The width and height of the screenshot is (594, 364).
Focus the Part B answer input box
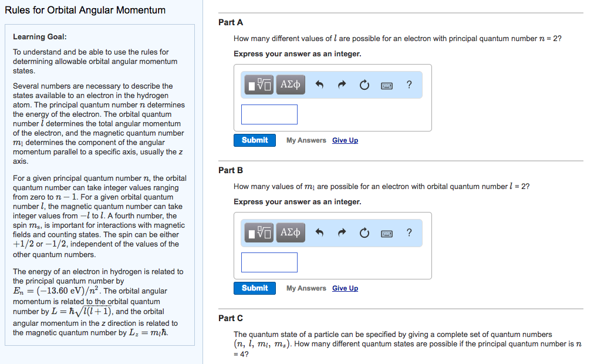coord(269,262)
